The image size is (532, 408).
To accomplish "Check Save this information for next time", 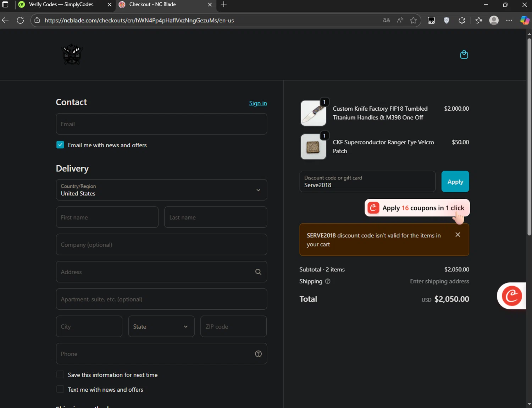I will pos(60,375).
